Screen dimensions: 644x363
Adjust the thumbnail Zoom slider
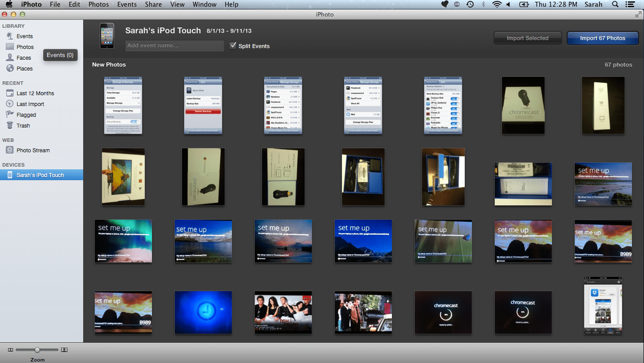(37, 350)
